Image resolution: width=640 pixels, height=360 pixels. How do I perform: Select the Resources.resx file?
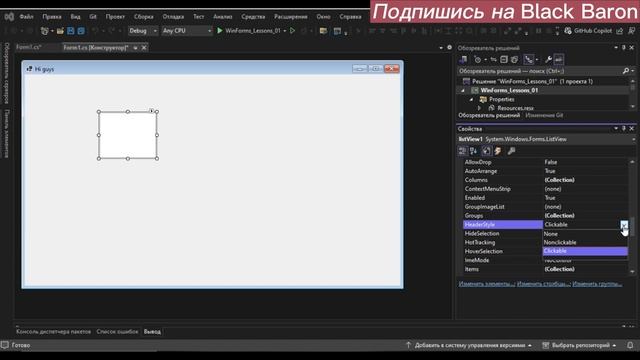coord(515,108)
